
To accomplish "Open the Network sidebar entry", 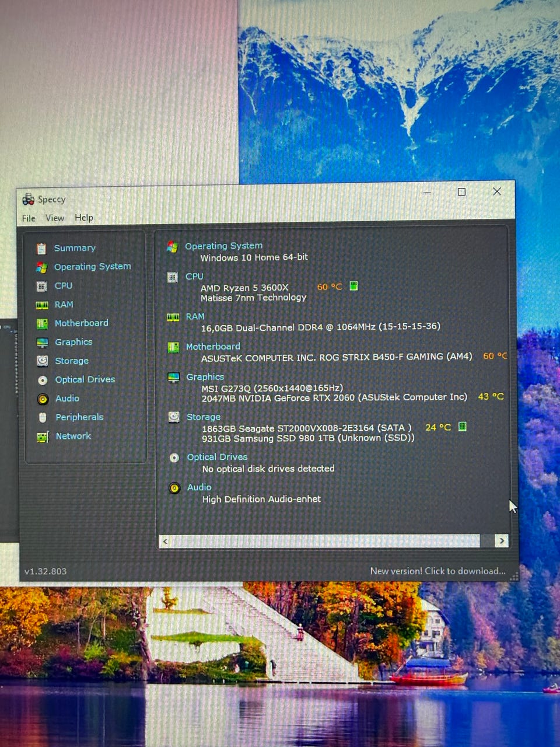I will point(73,436).
